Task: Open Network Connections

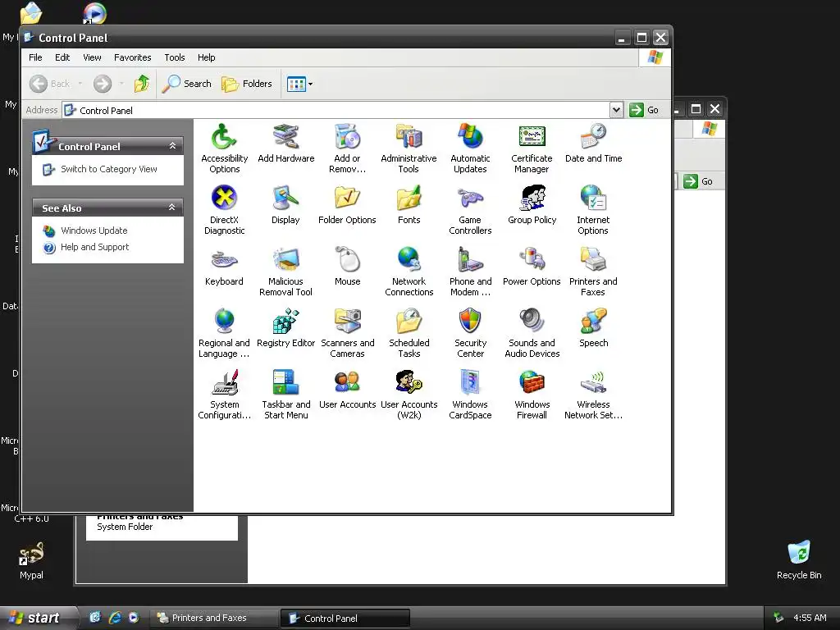Action: click(x=409, y=272)
